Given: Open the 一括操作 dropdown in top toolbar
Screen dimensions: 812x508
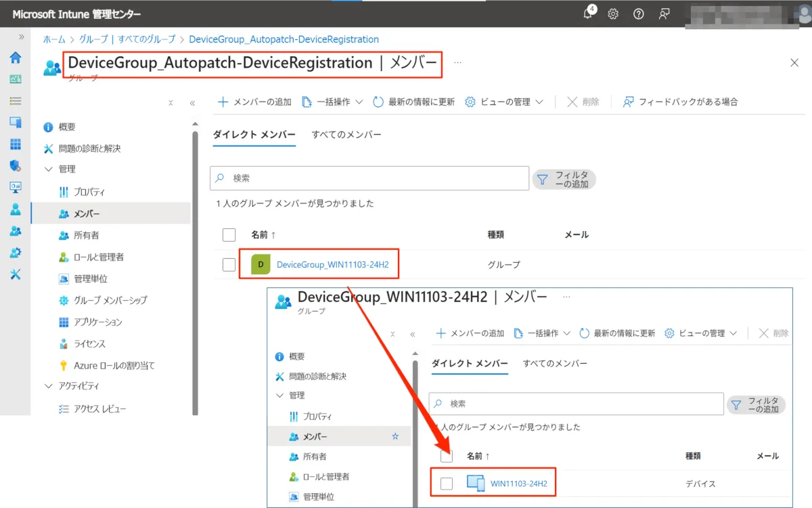Looking at the screenshot, I should click(x=332, y=102).
